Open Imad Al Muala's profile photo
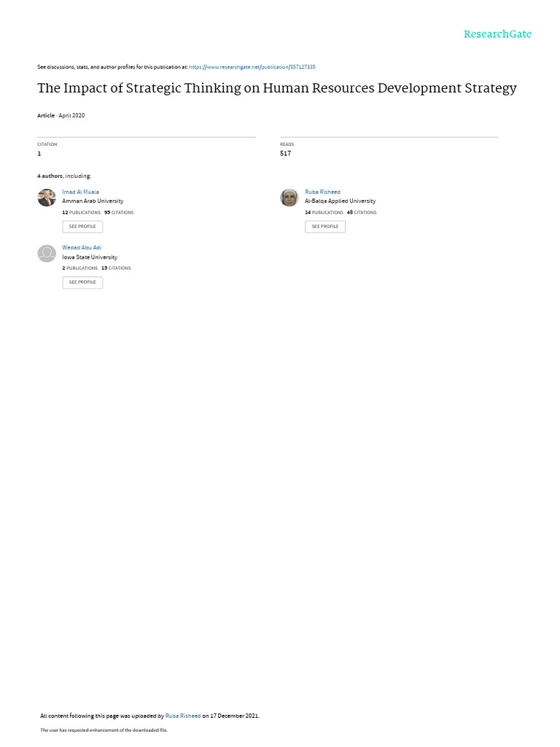Screen dimensions: 560x747 pos(47,197)
